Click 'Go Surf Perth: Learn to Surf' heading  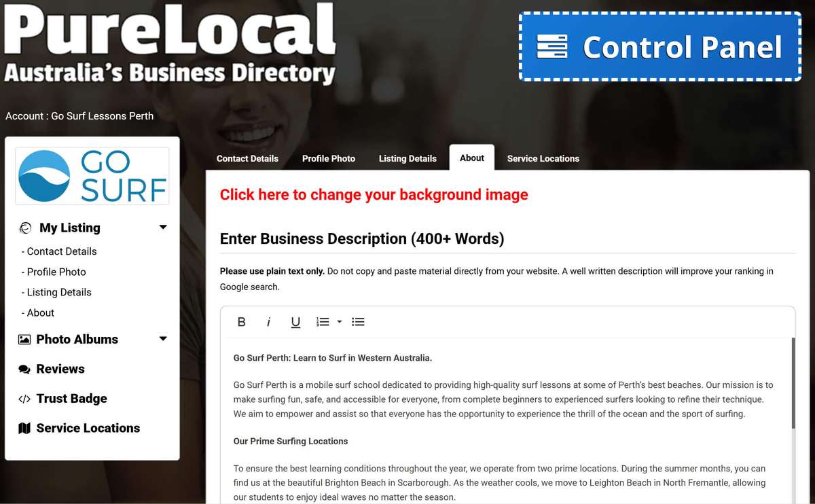pyautogui.click(x=333, y=358)
